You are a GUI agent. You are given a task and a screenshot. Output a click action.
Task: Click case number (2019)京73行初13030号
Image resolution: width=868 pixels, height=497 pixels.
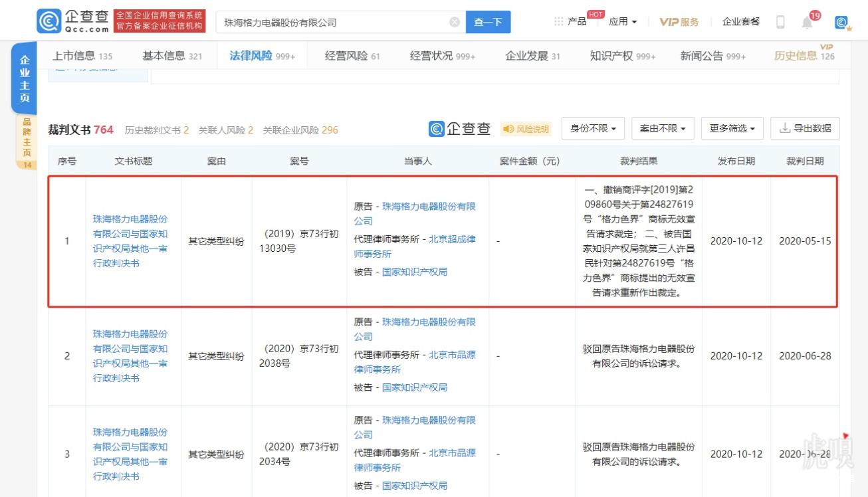point(299,241)
